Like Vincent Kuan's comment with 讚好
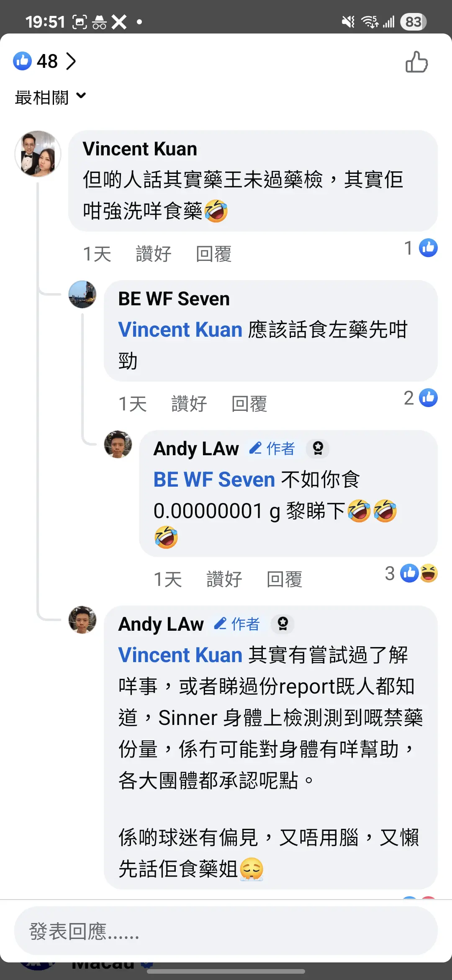Viewport: 452px width, 980px height. 154,254
